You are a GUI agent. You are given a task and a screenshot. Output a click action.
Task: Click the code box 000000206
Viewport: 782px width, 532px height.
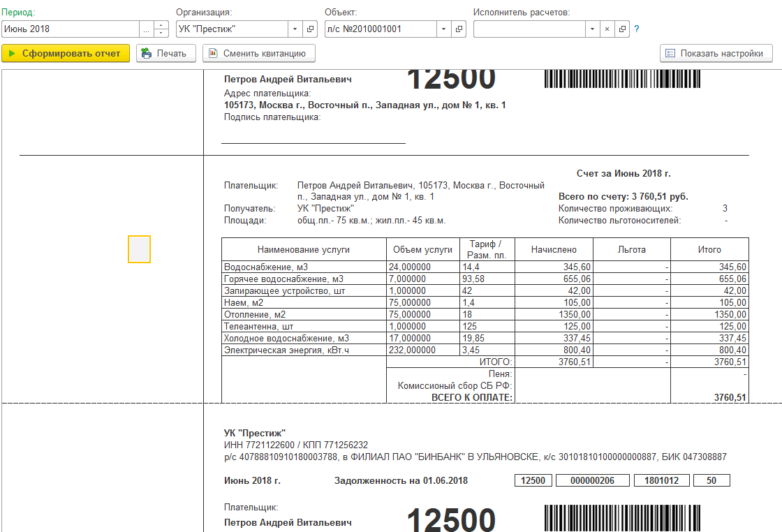click(593, 480)
